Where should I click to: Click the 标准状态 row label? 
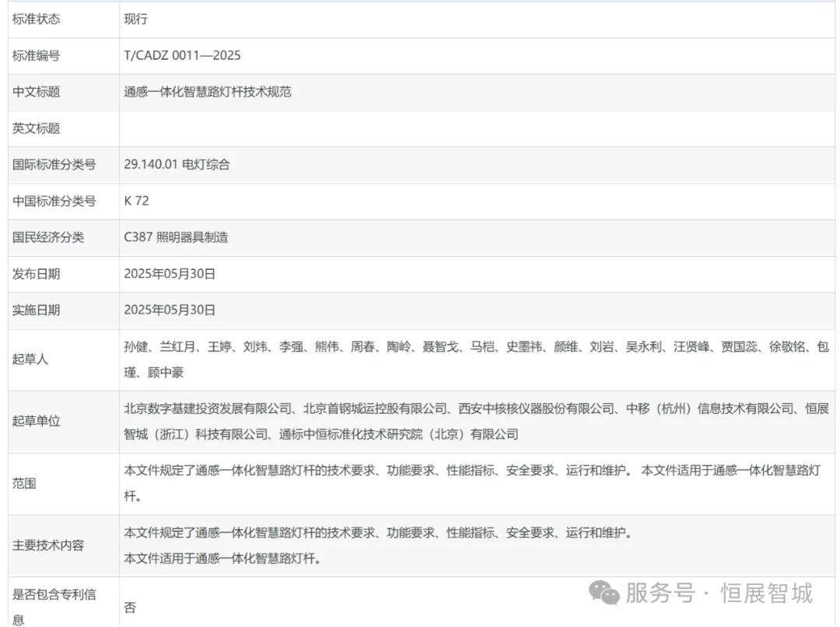click(36, 19)
